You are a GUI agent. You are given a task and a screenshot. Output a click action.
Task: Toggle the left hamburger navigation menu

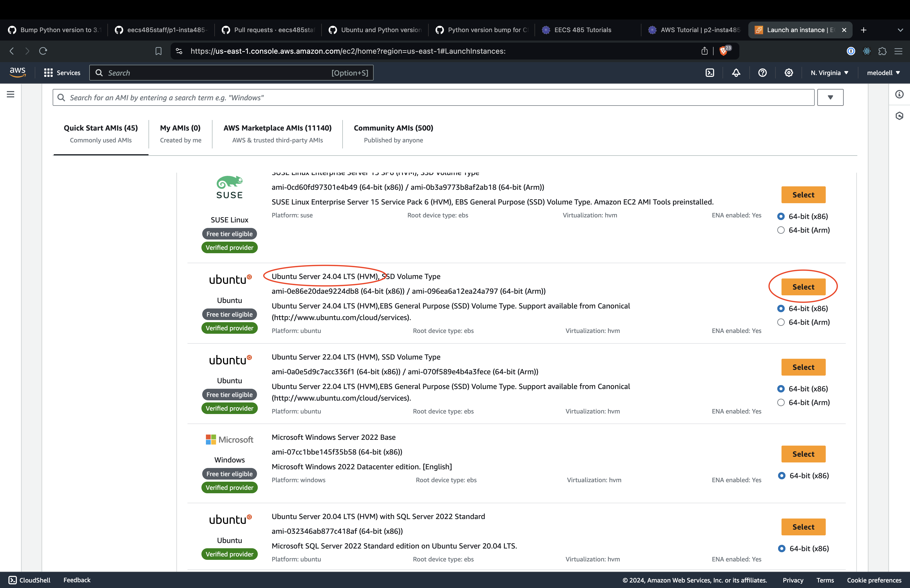11,94
